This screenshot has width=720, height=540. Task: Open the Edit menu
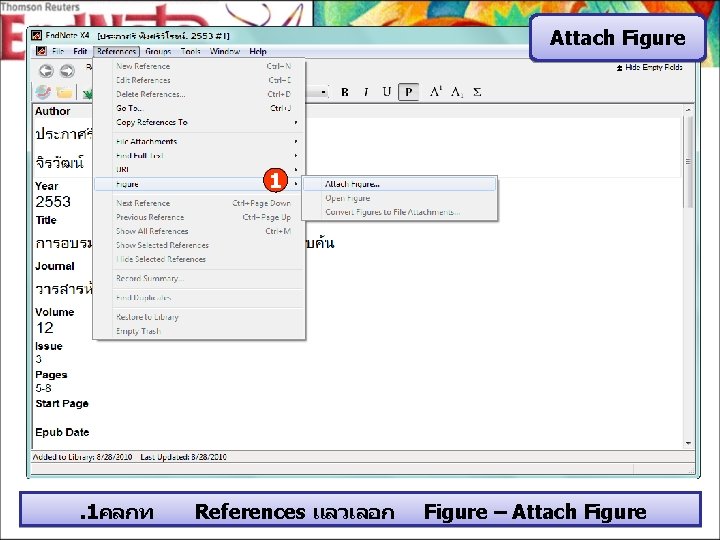click(x=80, y=51)
